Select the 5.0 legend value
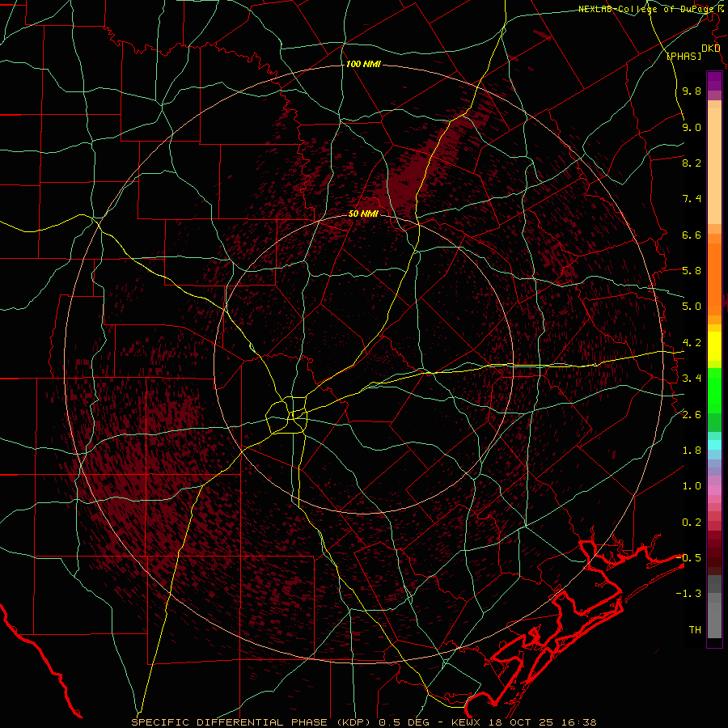Viewport: 728px width, 728px height. (x=692, y=307)
